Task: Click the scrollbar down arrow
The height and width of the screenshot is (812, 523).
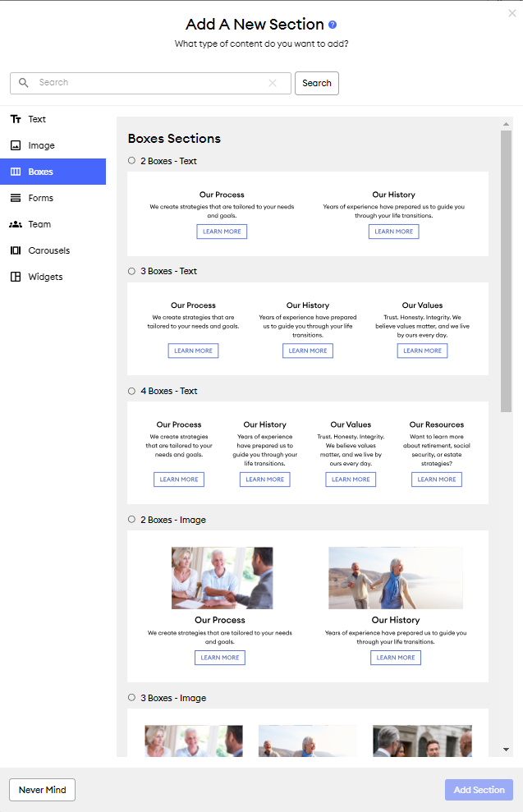Action: coord(506,750)
